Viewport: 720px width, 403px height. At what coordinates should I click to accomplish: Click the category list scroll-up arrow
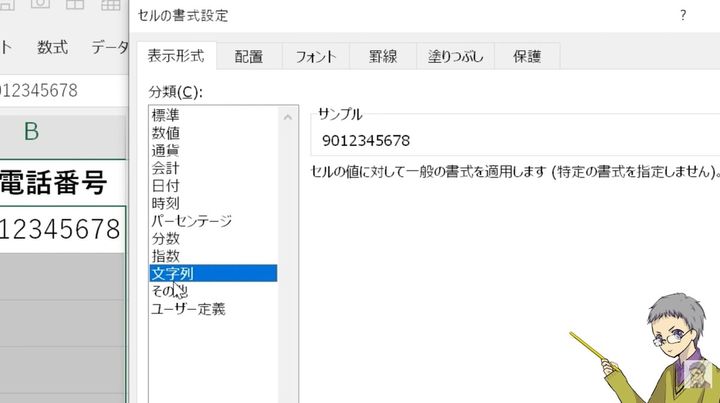click(288, 118)
